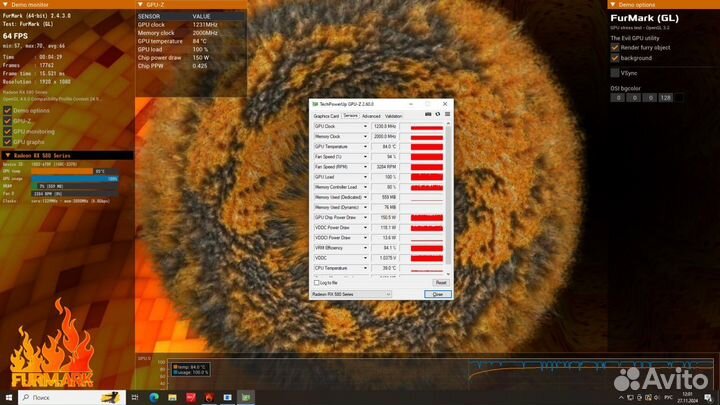Click the 64 FPS readout
This screenshot has height=405, width=720.
(x=15, y=36)
